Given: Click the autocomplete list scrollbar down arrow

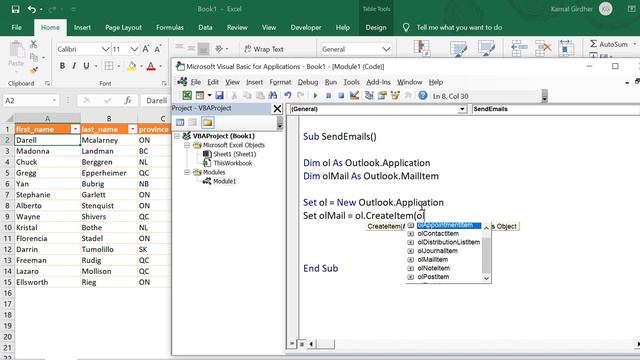Looking at the screenshot, I should point(486,278).
